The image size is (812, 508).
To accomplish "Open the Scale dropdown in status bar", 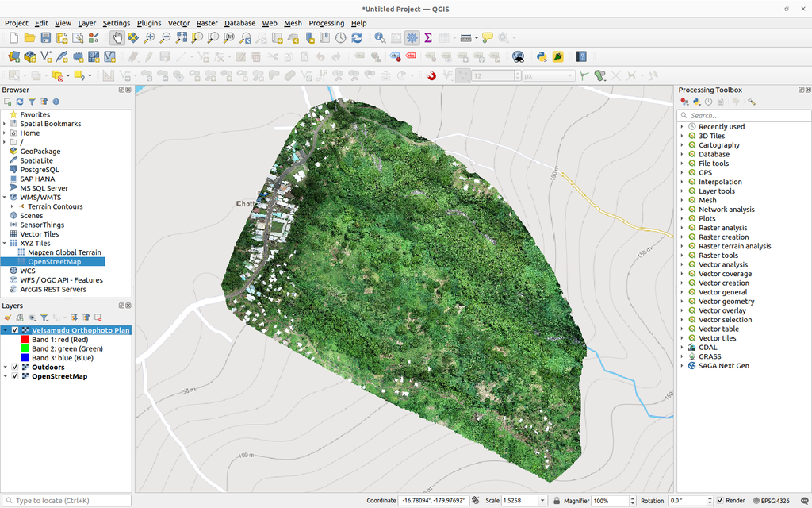I will click(543, 500).
